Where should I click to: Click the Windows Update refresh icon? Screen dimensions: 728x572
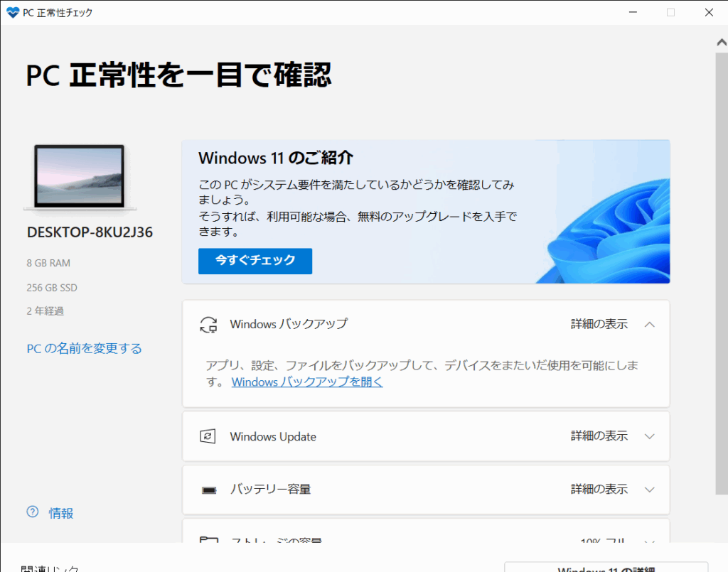coord(208,436)
